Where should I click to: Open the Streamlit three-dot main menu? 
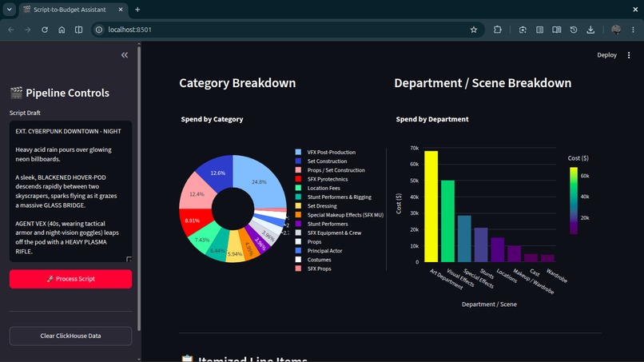click(629, 55)
